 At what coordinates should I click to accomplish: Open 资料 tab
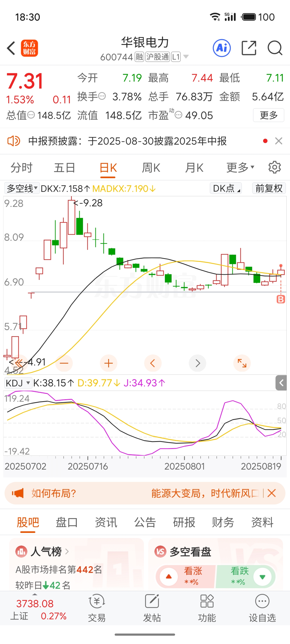[262, 522]
